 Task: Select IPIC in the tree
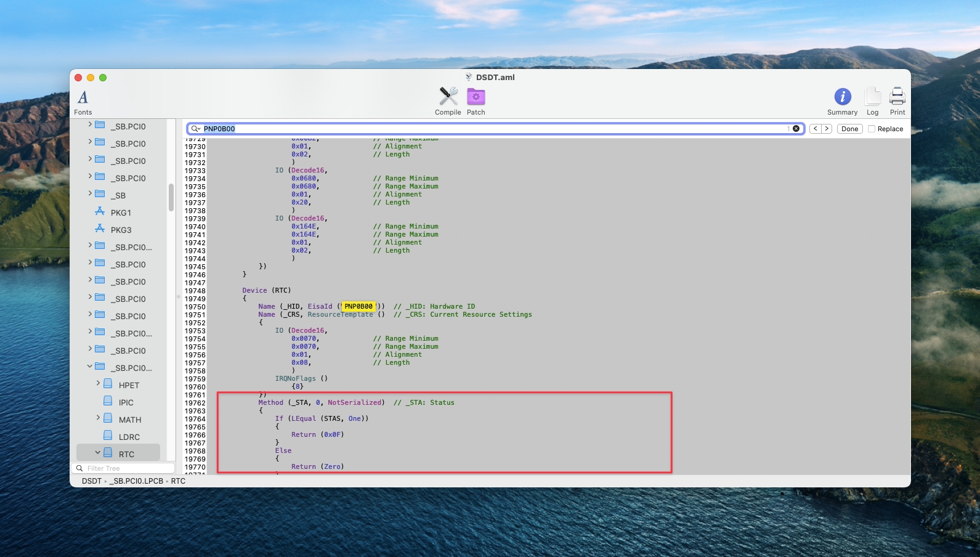(126, 402)
